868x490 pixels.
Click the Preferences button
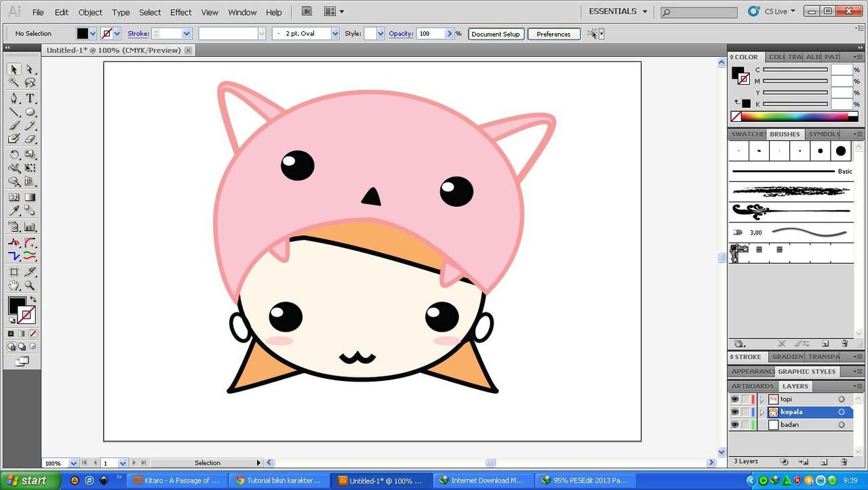click(x=553, y=34)
